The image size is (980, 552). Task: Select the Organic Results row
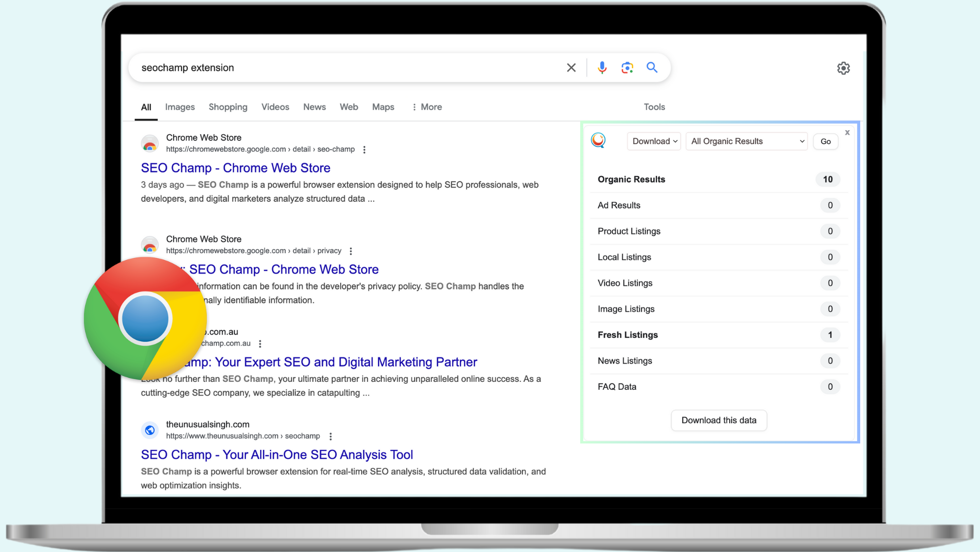point(719,180)
